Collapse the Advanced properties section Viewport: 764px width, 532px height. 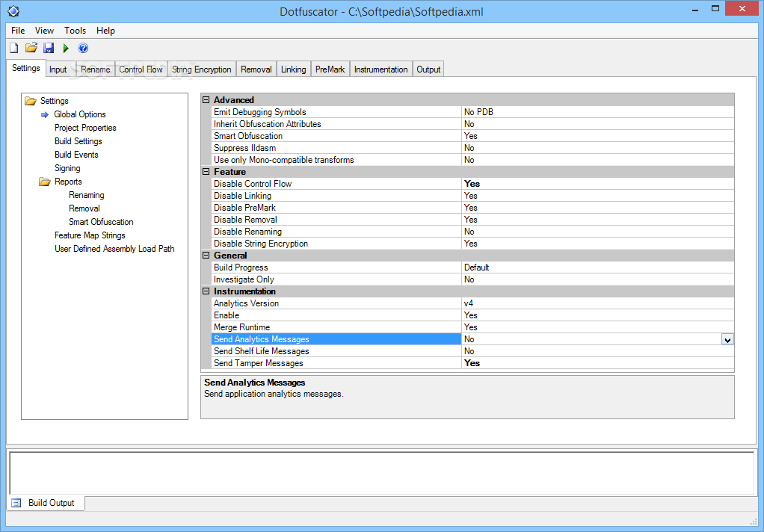point(206,99)
